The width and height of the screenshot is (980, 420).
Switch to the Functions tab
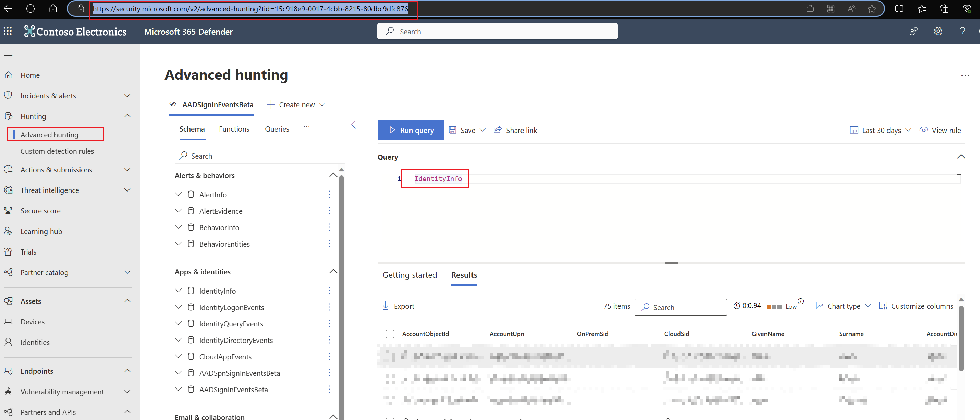click(x=234, y=129)
